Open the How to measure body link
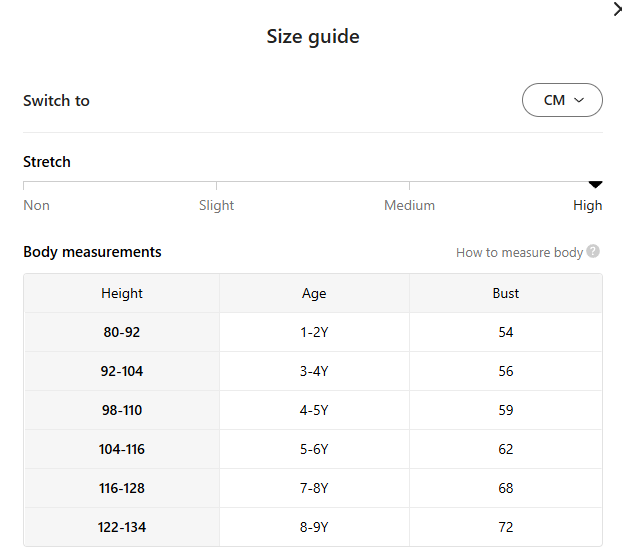 [519, 252]
